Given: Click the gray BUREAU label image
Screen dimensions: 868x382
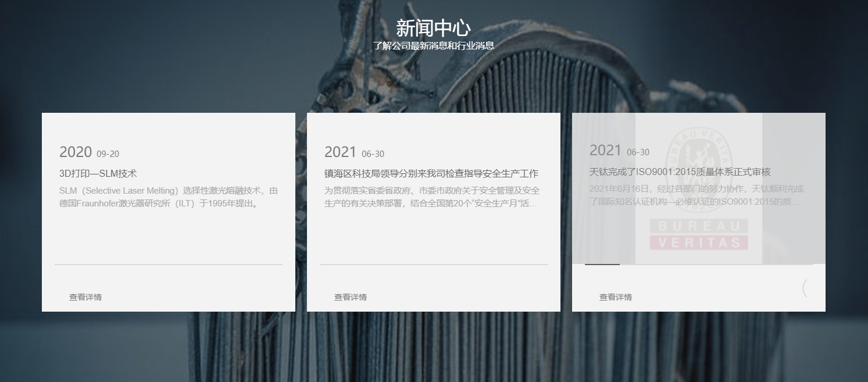Looking at the screenshot, I should point(698,226).
